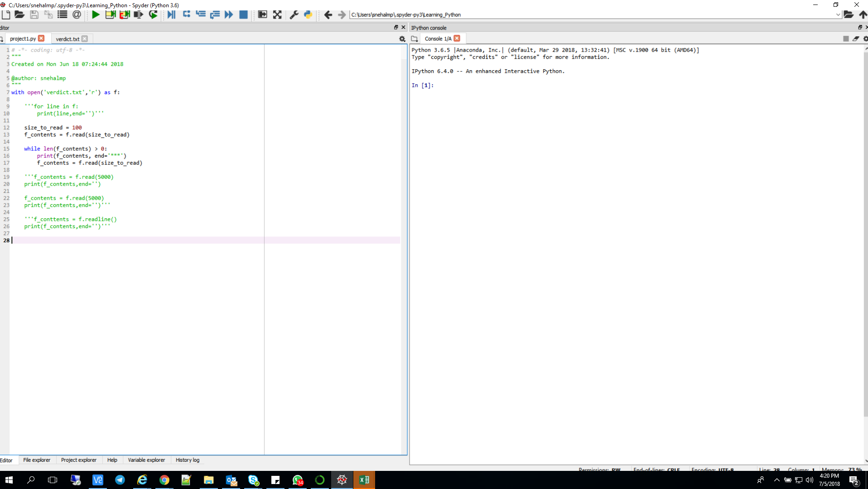This screenshot has width=868, height=489.
Task: Open Spyder Preferences with the wrench icon
Action: pyautogui.click(x=294, y=14)
